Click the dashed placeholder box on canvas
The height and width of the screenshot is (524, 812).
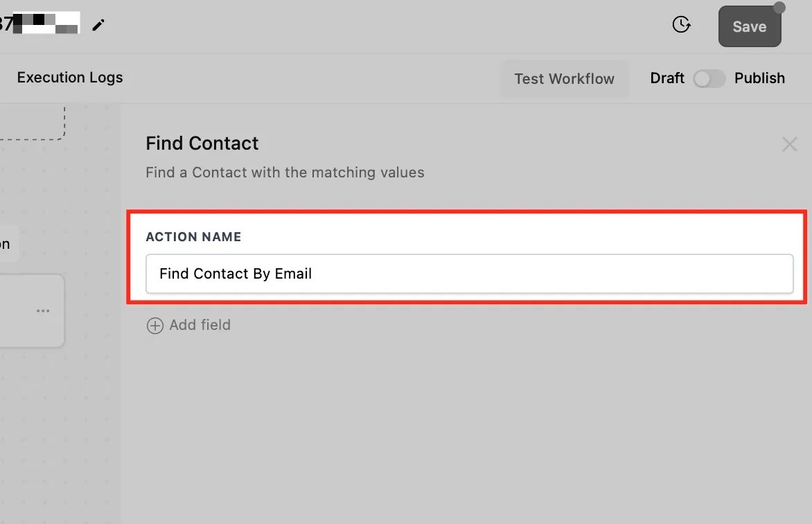point(32,123)
